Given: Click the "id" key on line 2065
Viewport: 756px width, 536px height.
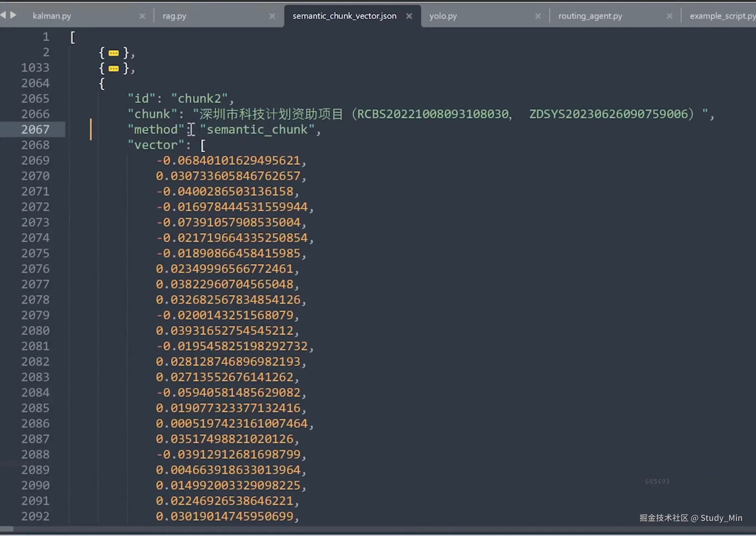Looking at the screenshot, I should click(x=141, y=98).
